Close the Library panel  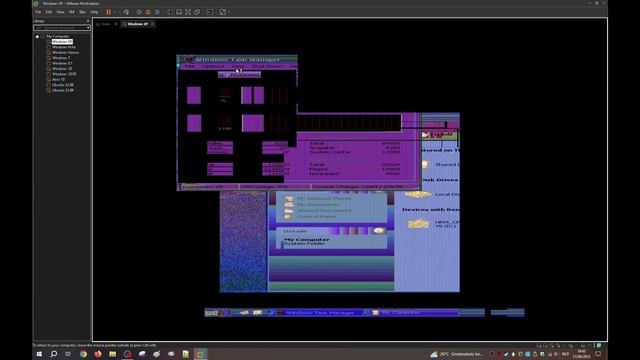click(88, 21)
